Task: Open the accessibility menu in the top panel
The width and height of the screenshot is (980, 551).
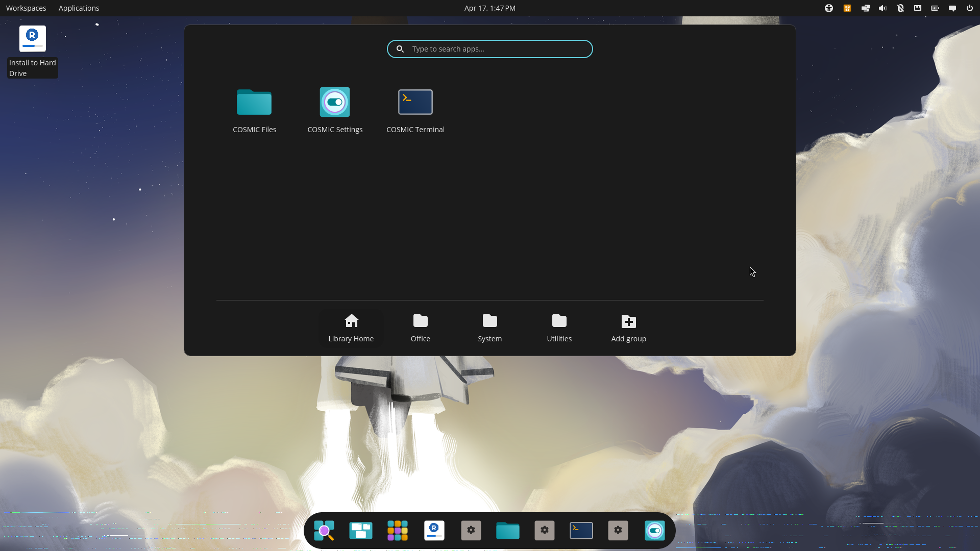Action: pos(829,8)
